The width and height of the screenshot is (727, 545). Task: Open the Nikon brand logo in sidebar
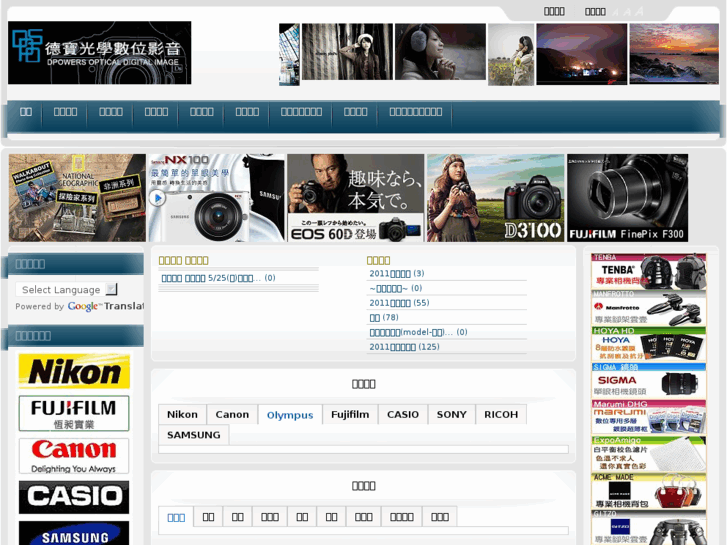tap(74, 371)
